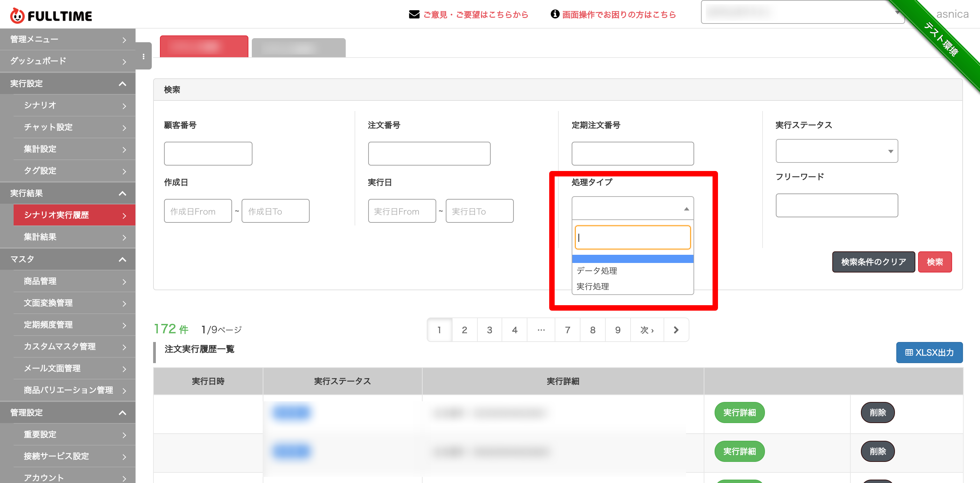Go to pagination page 3
980x483 pixels.
tap(489, 330)
